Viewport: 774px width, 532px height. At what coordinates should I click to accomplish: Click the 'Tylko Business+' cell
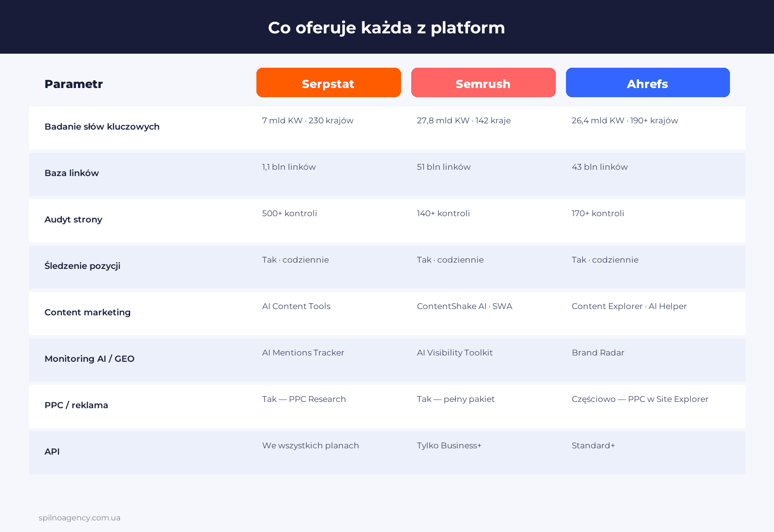click(x=449, y=445)
